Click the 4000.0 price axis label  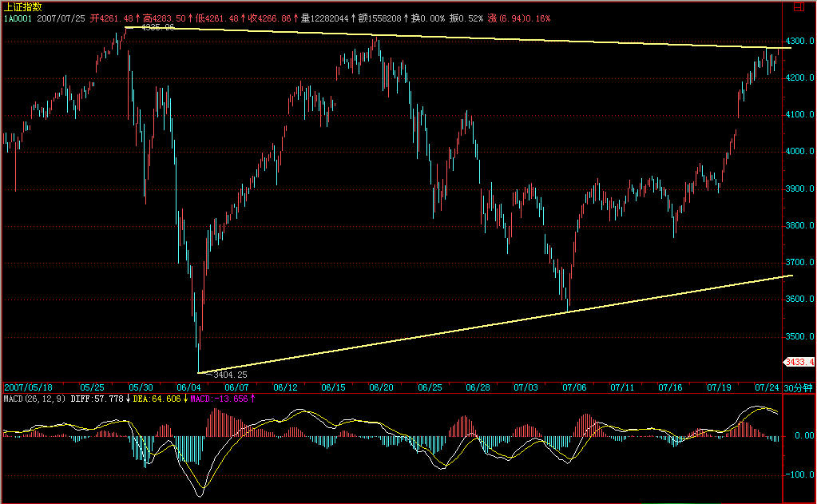pos(799,152)
